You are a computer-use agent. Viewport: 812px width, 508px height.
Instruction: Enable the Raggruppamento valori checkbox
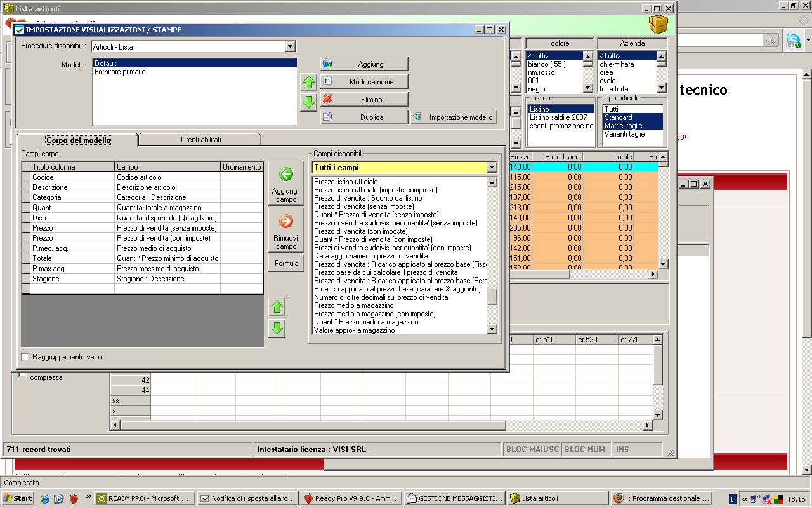(25, 357)
